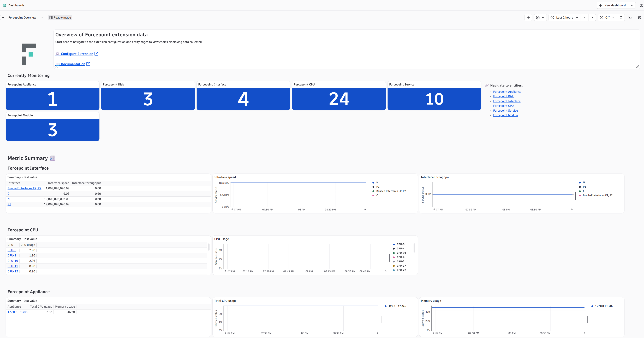Open the segment cube dropdown

coord(540,18)
